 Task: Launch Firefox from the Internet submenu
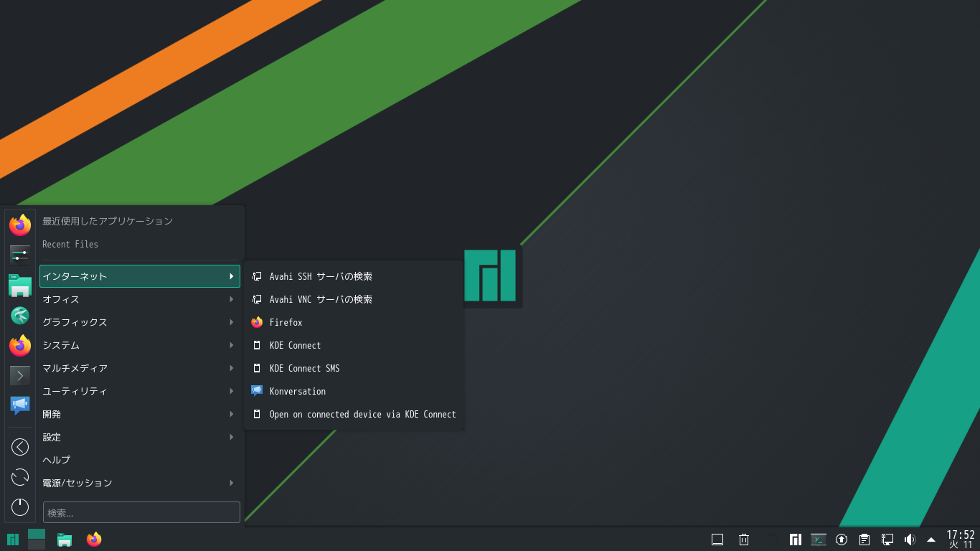click(354, 322)
